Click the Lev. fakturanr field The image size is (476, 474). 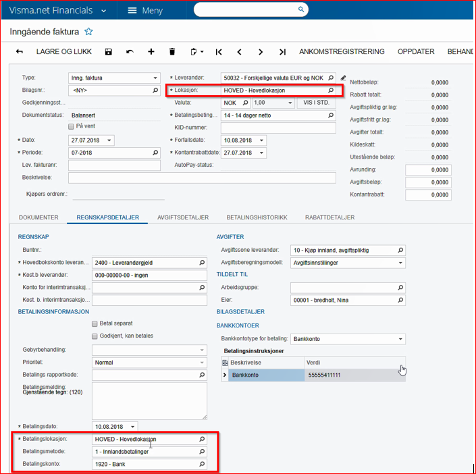pos(115,165)
